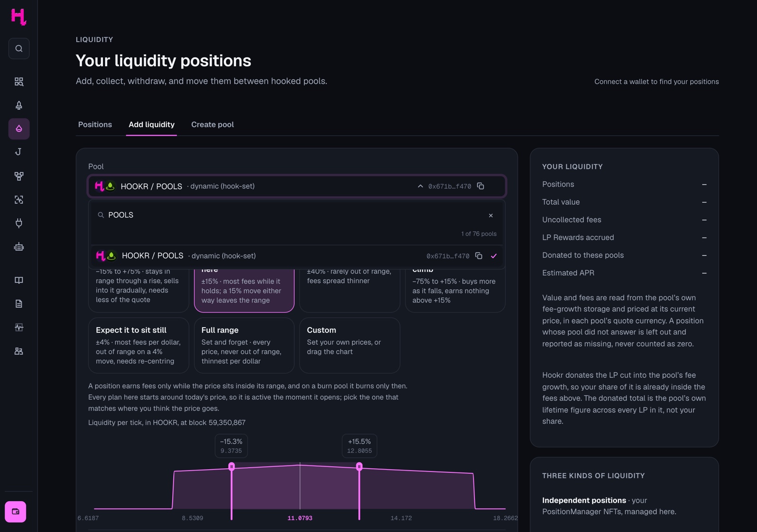The image size is (757, 532).
Task: Select the highlighted ±15% range plan card
Action: 244,290
